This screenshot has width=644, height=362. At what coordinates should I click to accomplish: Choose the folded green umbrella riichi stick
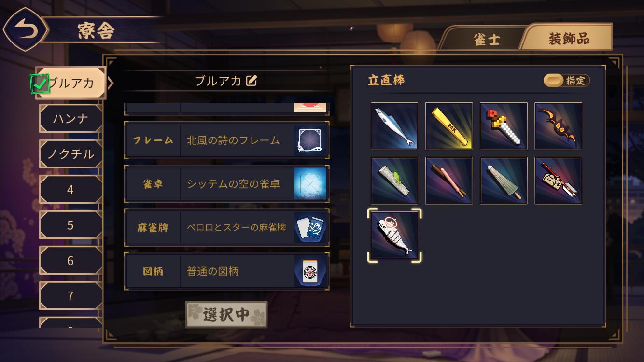click(504, 181)
